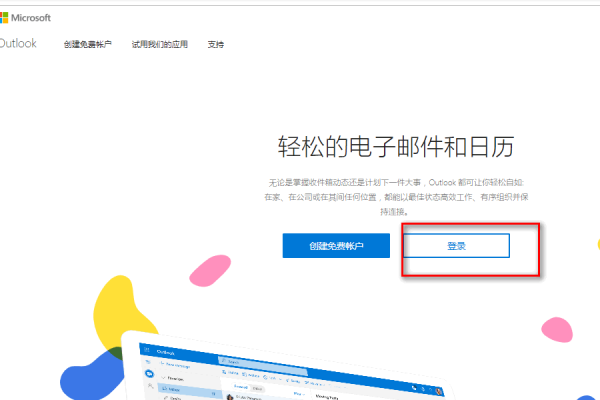
Task: Click the 轻松的电子邮件和日历 heading
Action: pos(396,146)
